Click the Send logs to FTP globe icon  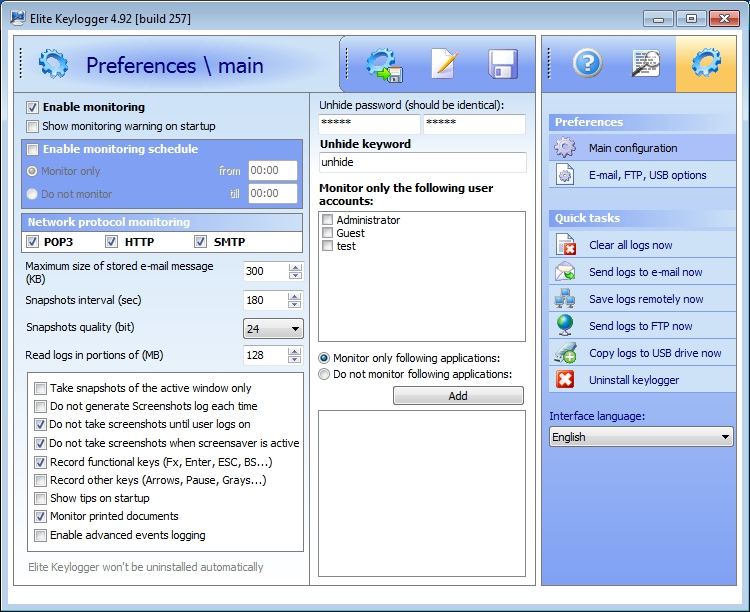(x=565, y=325)
